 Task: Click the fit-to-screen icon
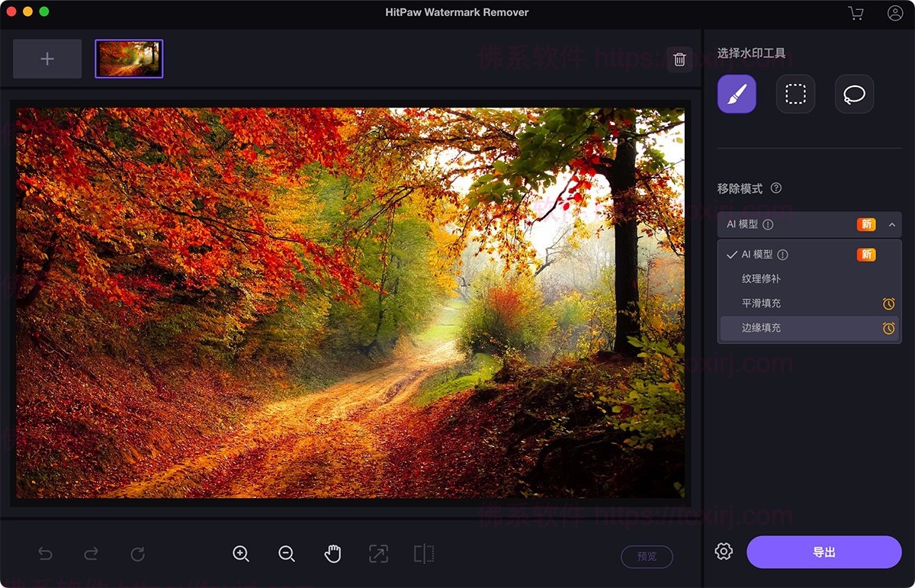378,554
